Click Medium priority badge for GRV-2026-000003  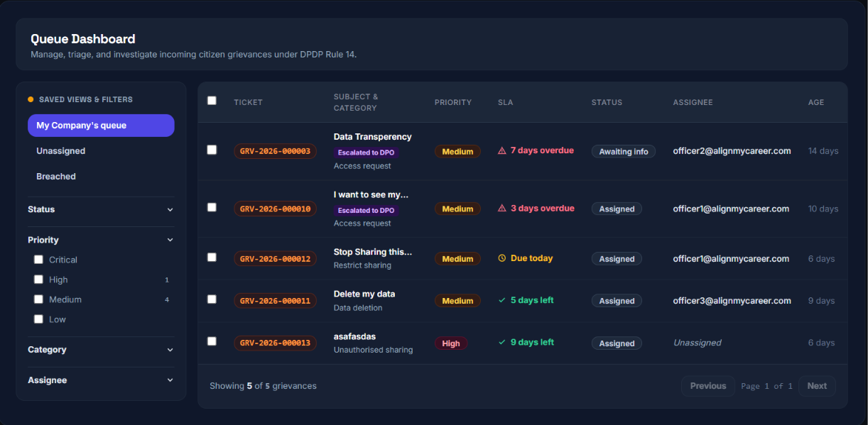tap(457, 152)
